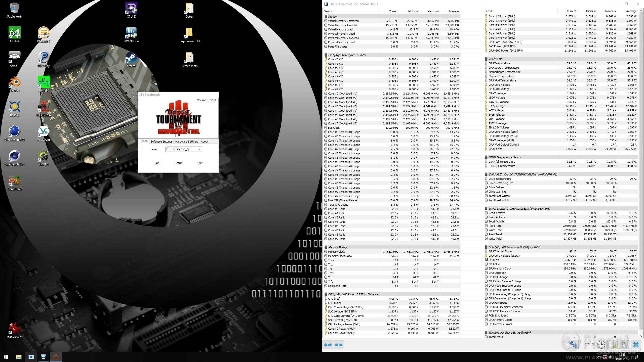Start Blender from its desktop icon

coord(14,84)
